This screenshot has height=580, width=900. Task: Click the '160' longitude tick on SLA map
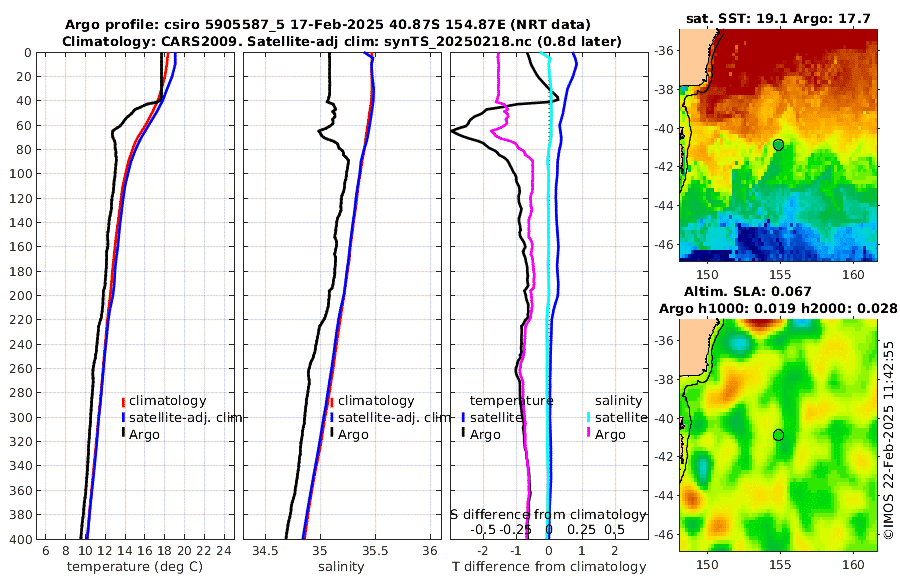tap(854, 564)
